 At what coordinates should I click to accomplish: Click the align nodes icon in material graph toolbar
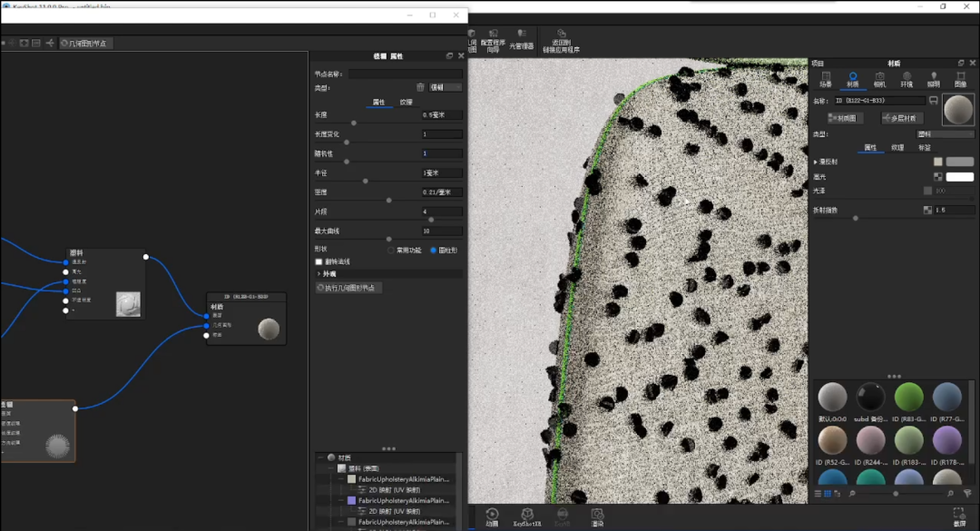pyautogui.click(x=49, y=44)
